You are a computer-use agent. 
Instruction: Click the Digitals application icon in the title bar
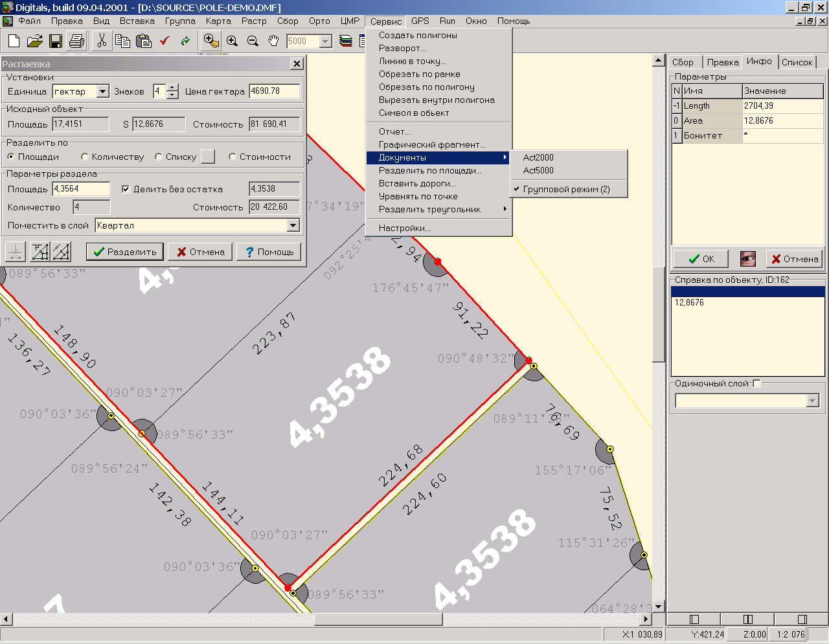(x=7, y=8)
